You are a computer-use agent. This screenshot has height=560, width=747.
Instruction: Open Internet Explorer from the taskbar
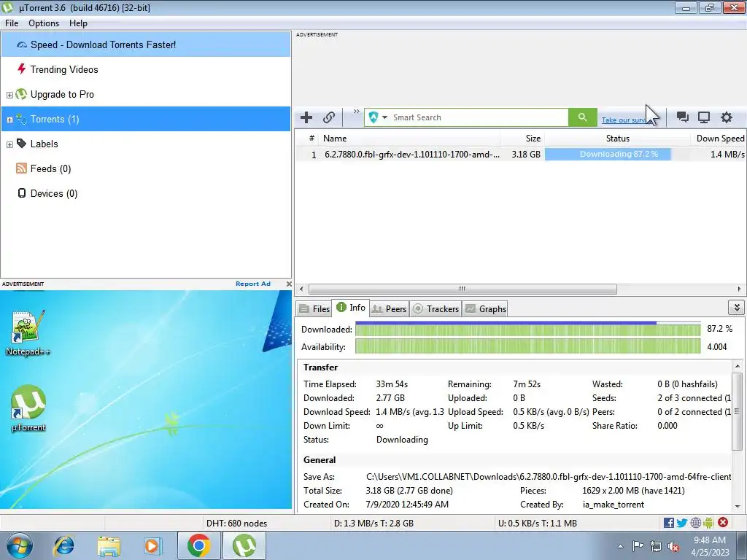click(64, 545)
